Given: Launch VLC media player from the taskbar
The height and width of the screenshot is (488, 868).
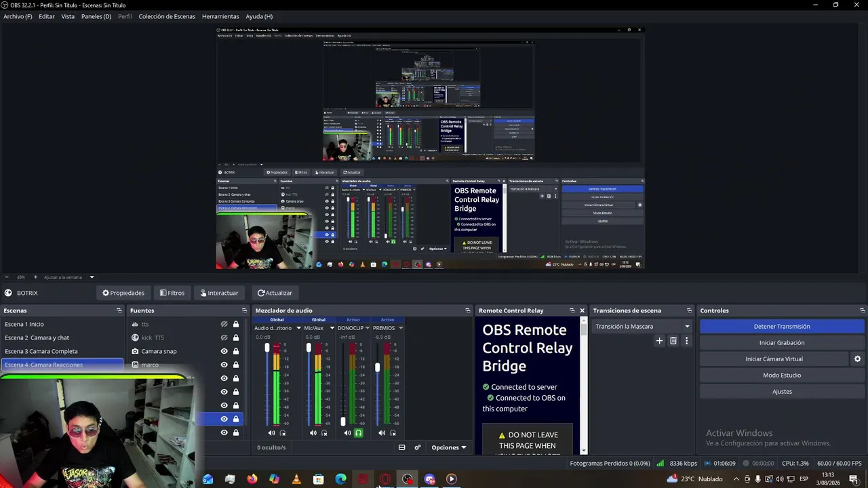Looking at the screenshot, I should tap(296, 479).
